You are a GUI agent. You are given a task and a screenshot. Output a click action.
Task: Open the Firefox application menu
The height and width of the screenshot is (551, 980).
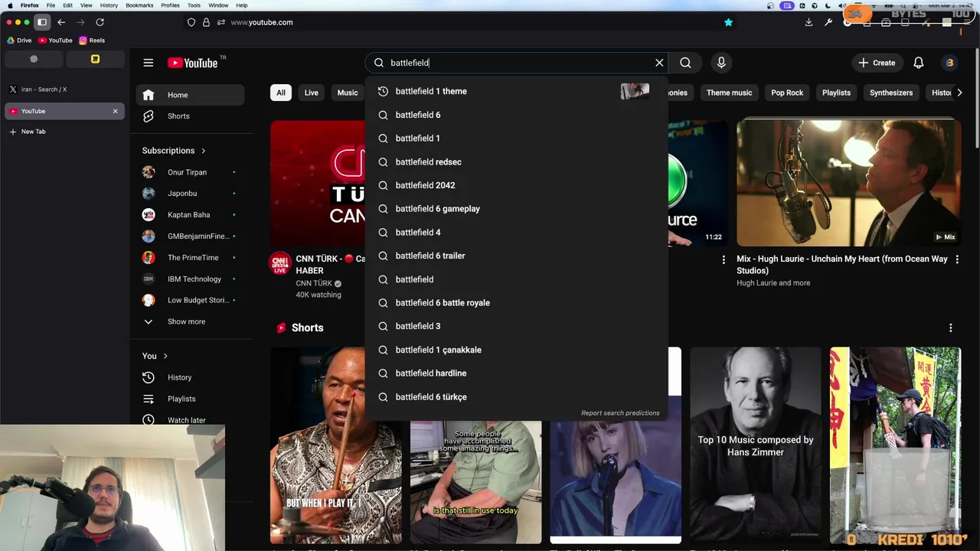point(30,5)
